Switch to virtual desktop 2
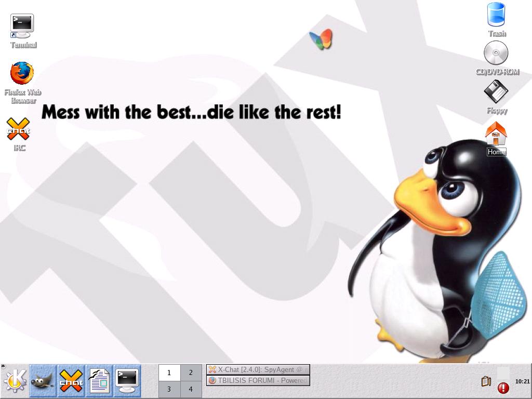The width and height of the screenshot is (532, 399). pyautogui.click(x=191, y=373)
